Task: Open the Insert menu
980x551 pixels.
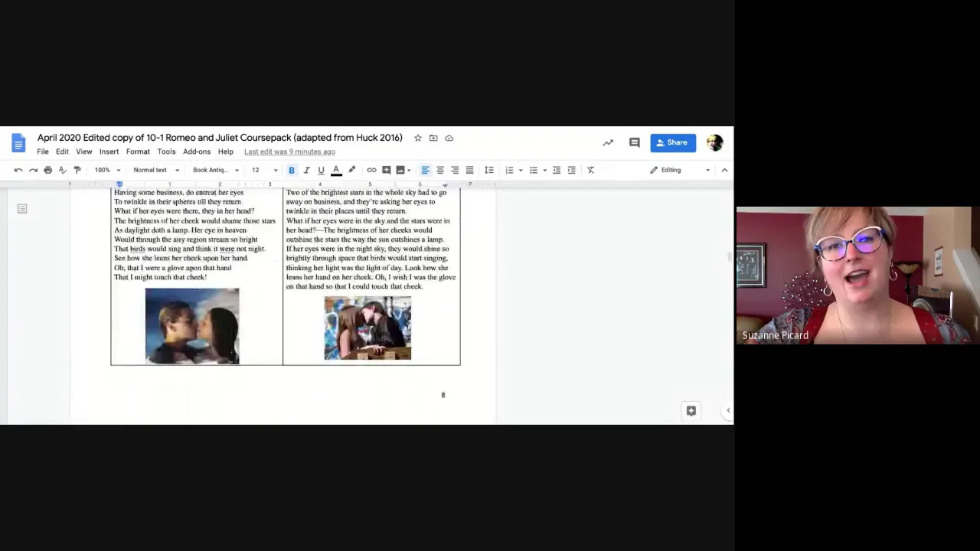Action: click(109, 152)
